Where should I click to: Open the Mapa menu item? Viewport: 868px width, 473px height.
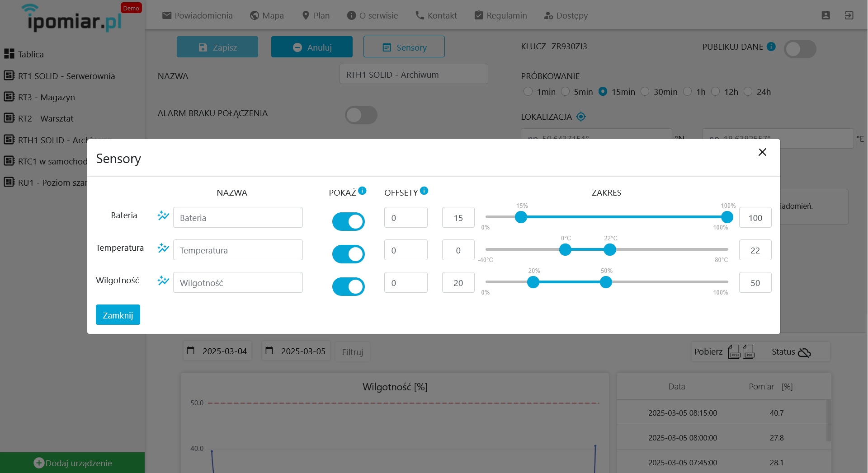click(x=267, y=15)
